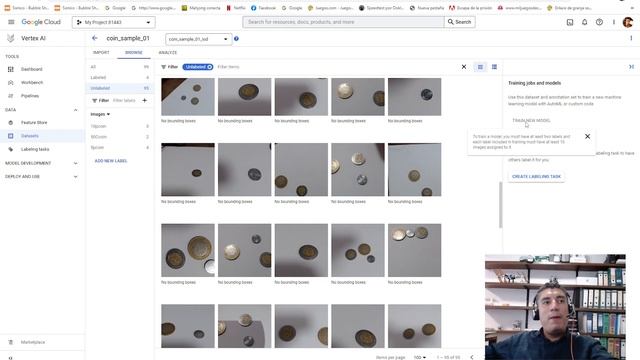Go to previous page of results
The image size is (640, 360).
tap(472, 357)
